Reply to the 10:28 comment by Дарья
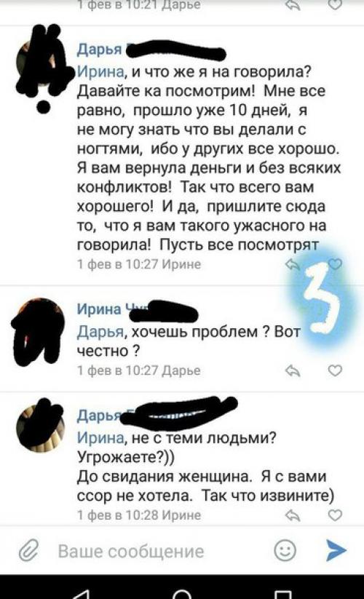The height and width of the screenshot is (599, 364). [293, 515]
